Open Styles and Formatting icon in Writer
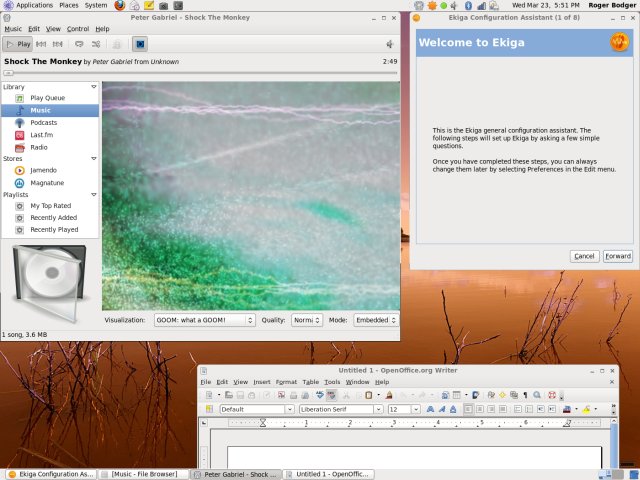 (209, 409)
